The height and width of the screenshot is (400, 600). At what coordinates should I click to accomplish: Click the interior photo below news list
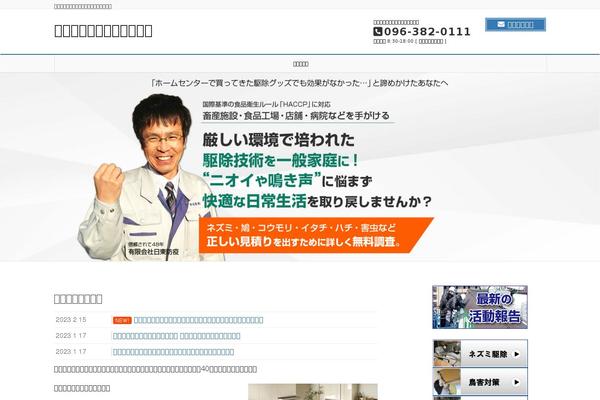(x=313, y=392)
